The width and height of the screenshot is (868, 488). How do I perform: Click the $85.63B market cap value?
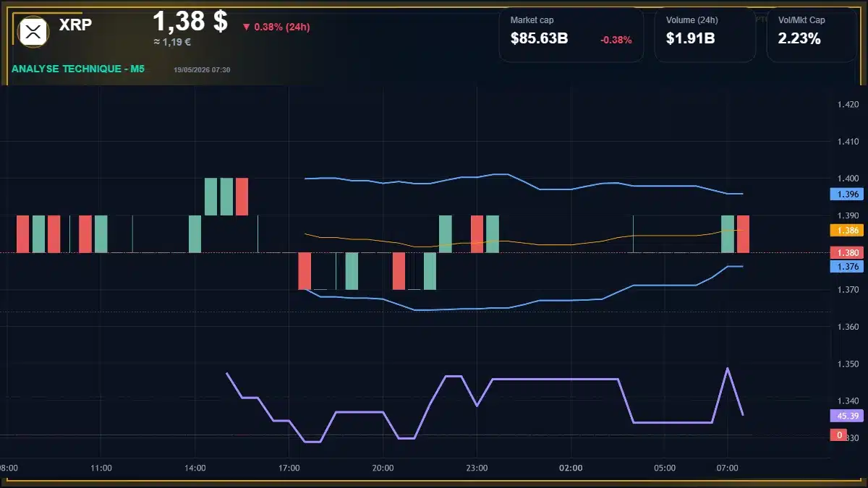(539, 39)
